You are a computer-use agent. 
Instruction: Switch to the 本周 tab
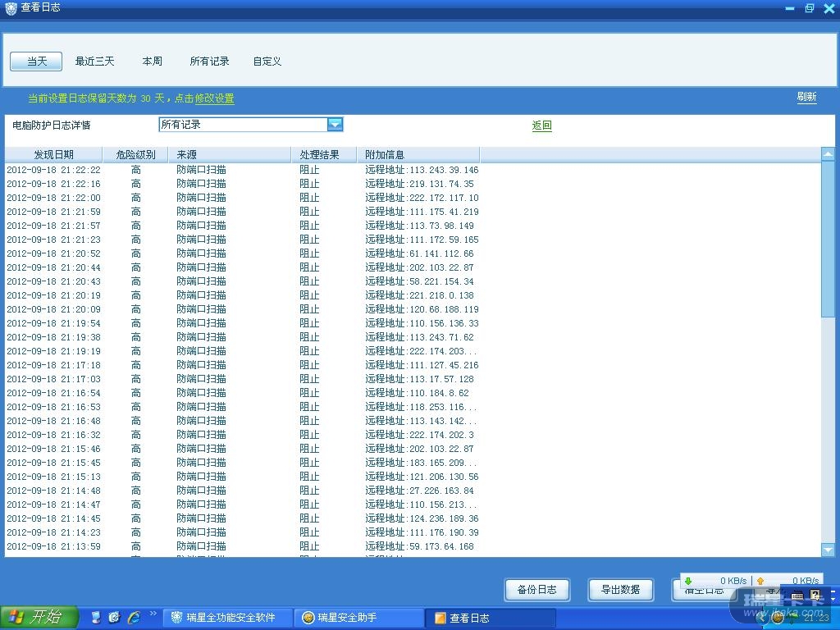click(152, 61)
